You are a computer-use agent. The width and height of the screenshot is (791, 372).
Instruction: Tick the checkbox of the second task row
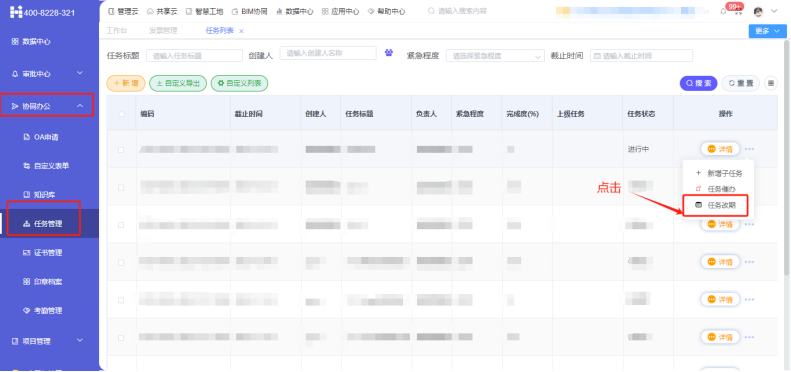pyautogui.click(x=121, y=187)
